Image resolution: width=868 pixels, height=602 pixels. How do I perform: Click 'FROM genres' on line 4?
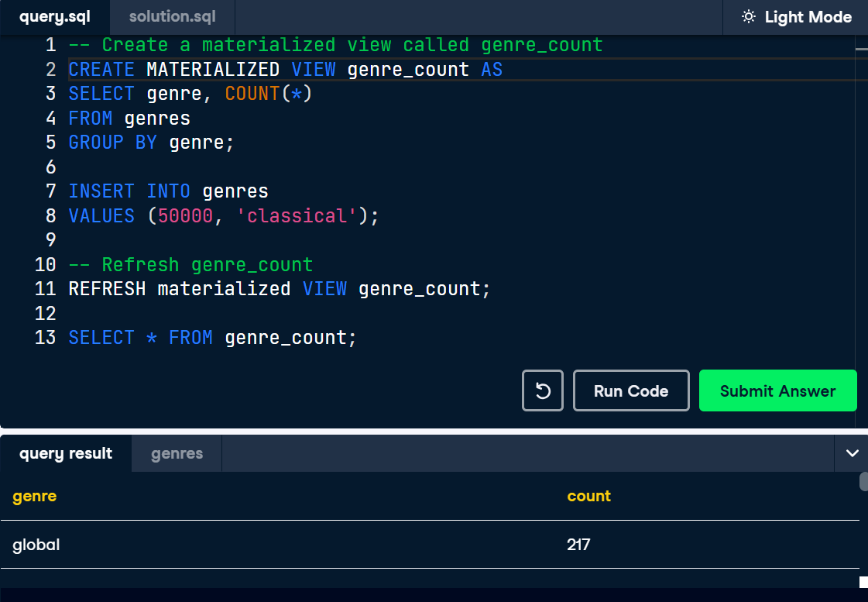(129, 118)
